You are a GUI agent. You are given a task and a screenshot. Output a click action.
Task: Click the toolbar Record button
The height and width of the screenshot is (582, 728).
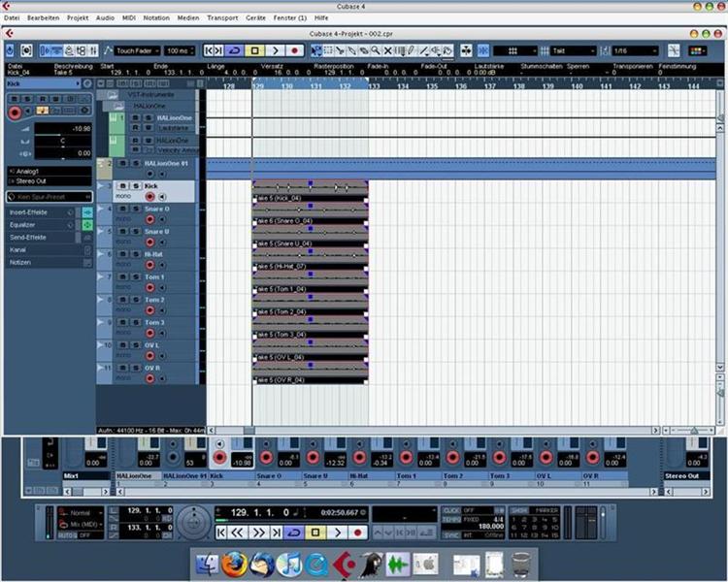294,50
